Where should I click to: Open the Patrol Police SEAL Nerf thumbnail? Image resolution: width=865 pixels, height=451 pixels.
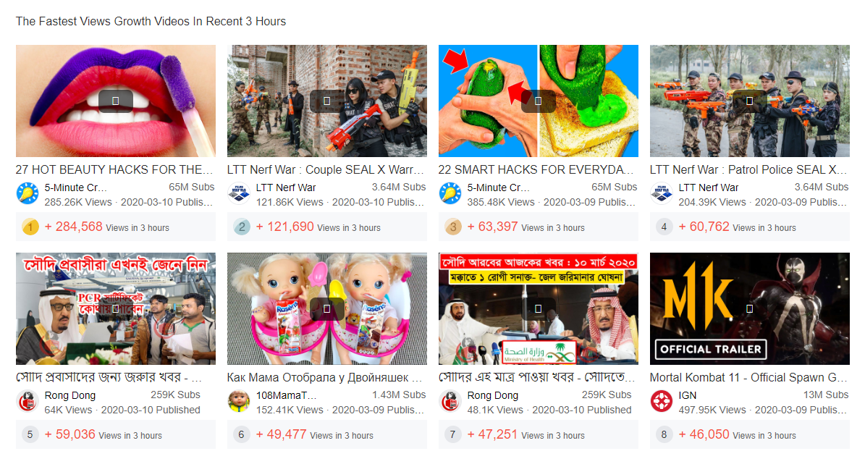750,101
